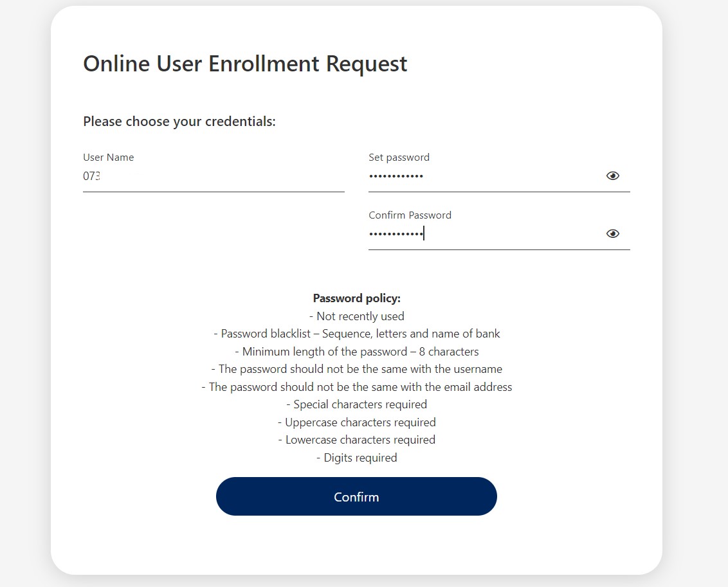Click into the User Name field

(x=214, y=176)
